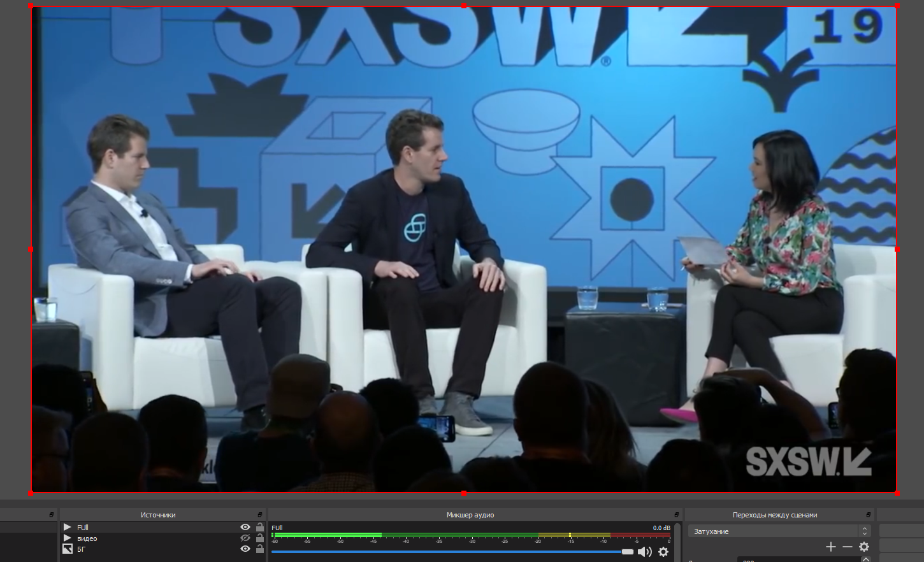Screen dimensions: 924x562
Task: Click the Переходы между сценами title
Action: coord(775,515)
